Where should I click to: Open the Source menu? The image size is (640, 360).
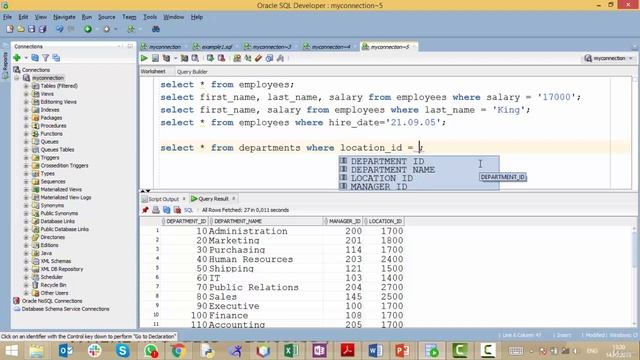pos(107,17)
